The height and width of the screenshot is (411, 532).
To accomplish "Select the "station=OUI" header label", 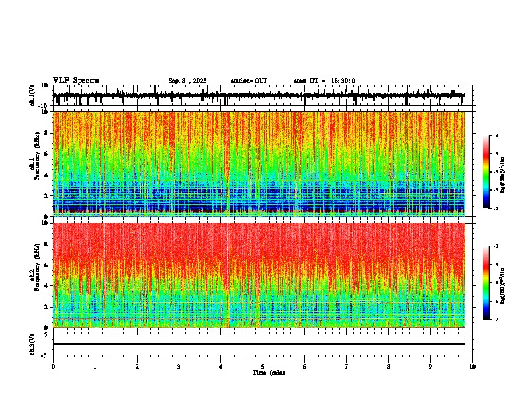I will pyautogui.click(x=249, y=81).
